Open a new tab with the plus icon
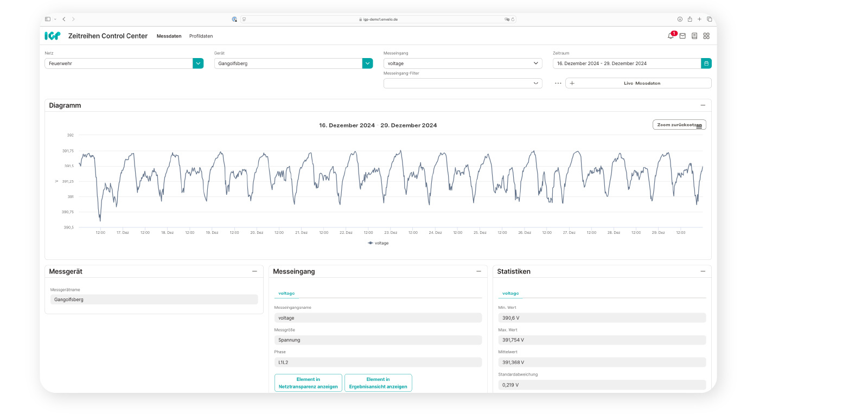This screenshot has height=420, width=868. (x=699, y=19)
